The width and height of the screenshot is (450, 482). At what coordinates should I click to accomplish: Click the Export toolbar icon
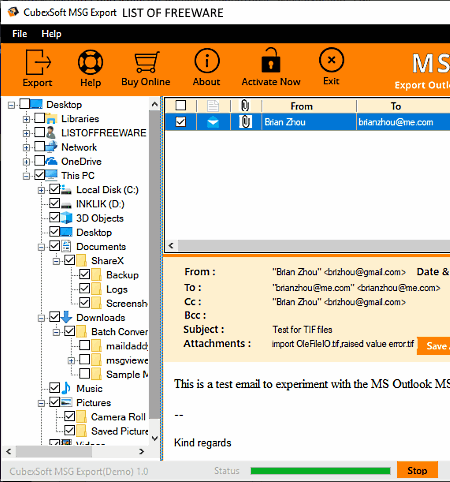point(38,62)
